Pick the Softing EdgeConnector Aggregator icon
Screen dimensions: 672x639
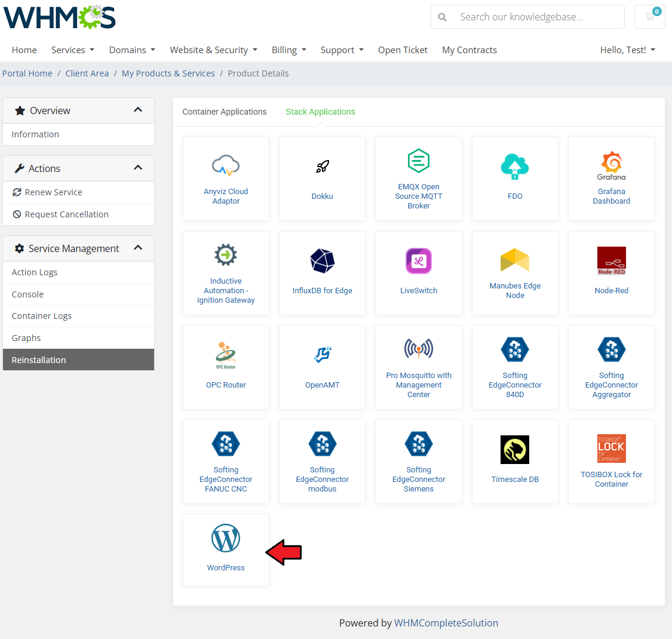coord(611,350)
